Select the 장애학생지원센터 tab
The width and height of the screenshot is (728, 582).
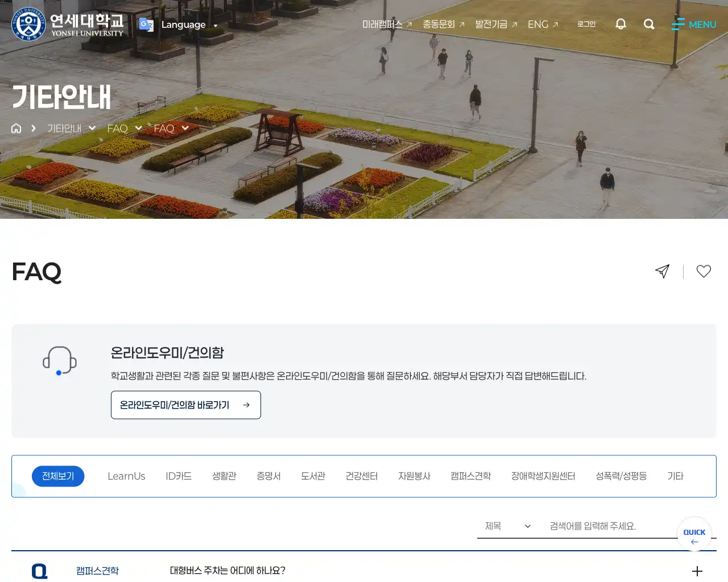[x=543, y=476]
